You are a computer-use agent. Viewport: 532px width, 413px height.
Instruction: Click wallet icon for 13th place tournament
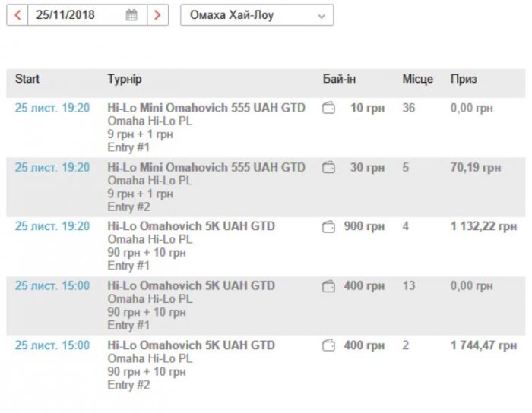(328, 286)
